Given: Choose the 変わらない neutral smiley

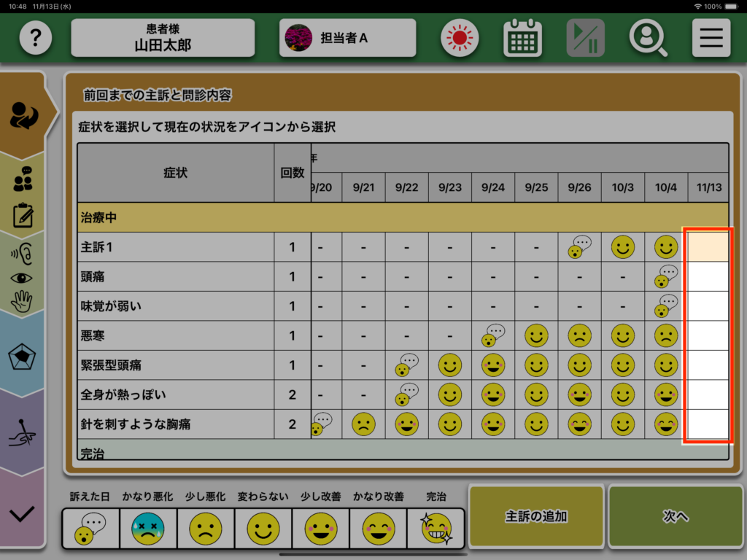Looking at the screenshot, I should pos(263,528).
